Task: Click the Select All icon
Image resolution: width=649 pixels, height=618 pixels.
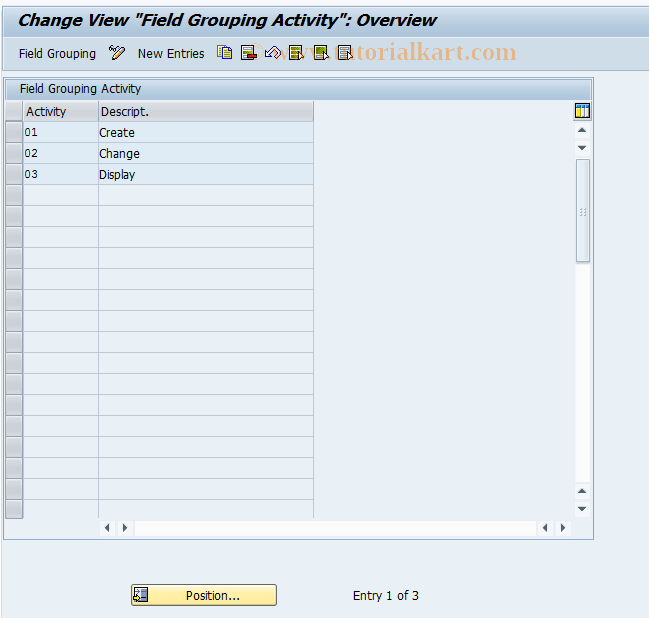Action: coord(296,53)
